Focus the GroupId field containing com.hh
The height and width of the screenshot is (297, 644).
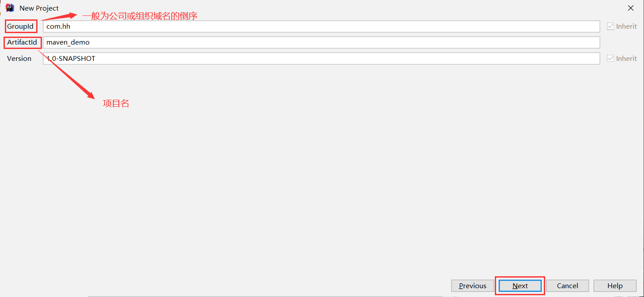coord(321,26)
